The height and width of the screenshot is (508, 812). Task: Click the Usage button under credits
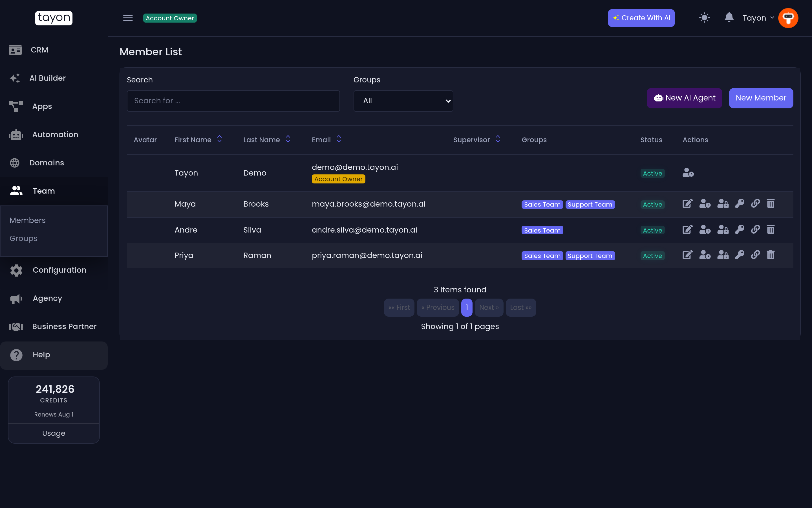point(54,433)
